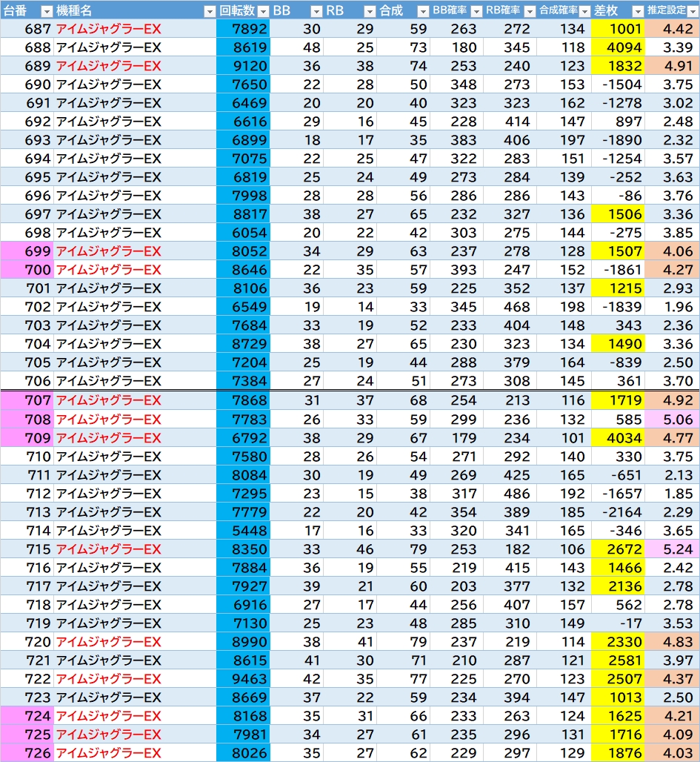This screenshot has width=700, height=762.
Task: Open the 機種名 column filter dropdown
Action: point(209,10)
